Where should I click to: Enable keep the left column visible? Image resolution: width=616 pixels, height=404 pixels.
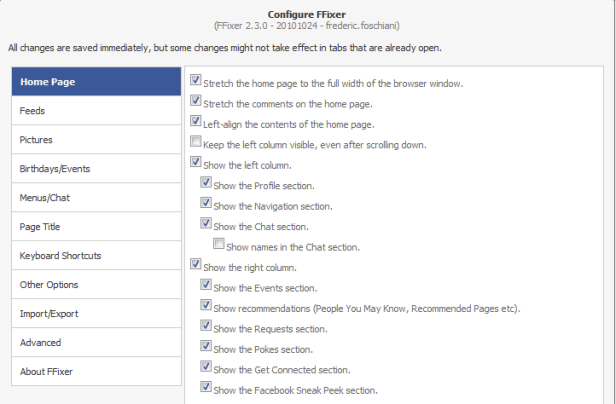[x=196, y=143]
